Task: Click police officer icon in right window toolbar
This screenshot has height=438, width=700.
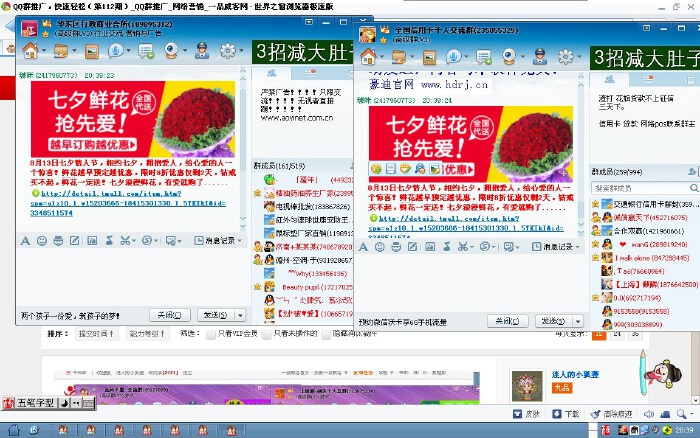Action: 540,56
